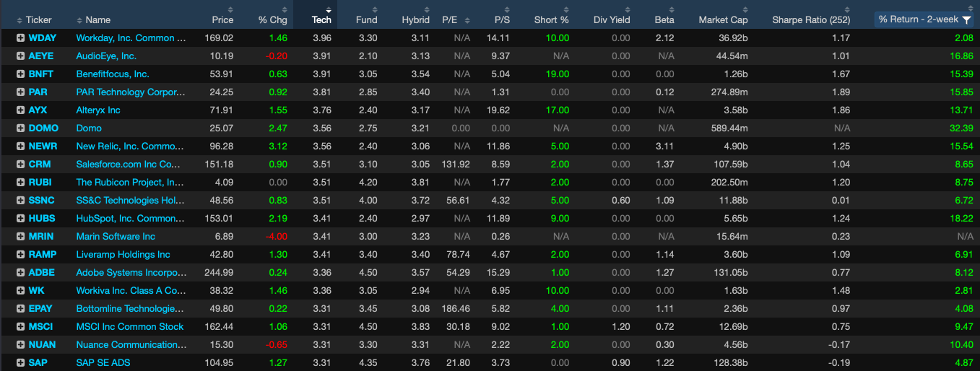Open MSCI Inc Common Stock link
The width and height of the screenshot is (980, 371).
(130, 326)
